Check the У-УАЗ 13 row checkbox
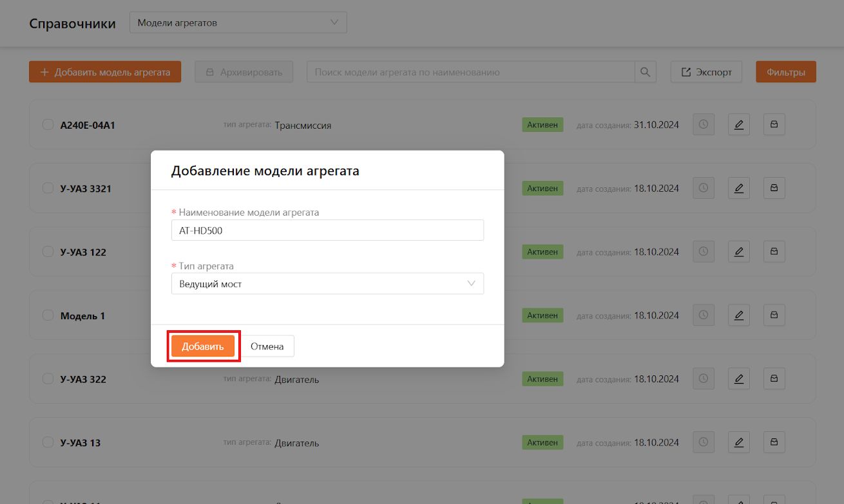This screenshot has height=504, width=844. tap(48, 442)
